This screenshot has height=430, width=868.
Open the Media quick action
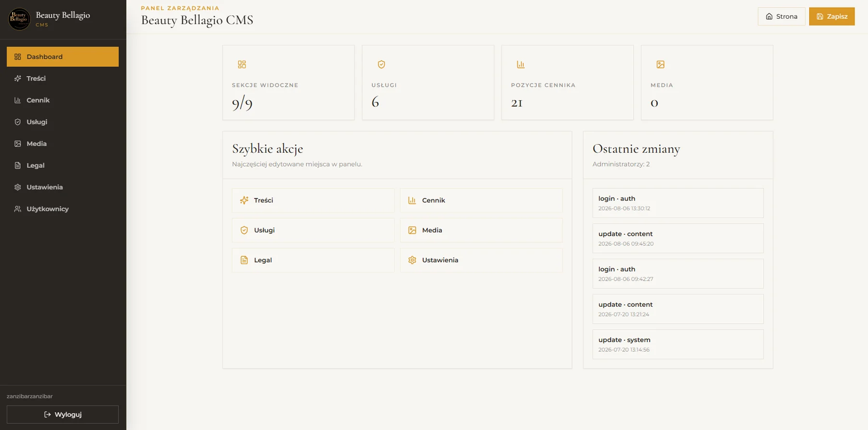click(481, 230)
